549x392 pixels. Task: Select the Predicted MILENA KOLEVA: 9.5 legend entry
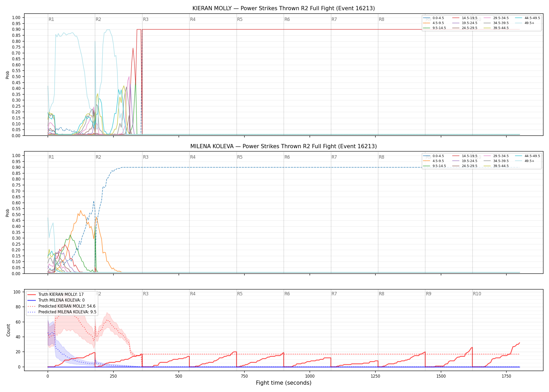pos(62,312)
